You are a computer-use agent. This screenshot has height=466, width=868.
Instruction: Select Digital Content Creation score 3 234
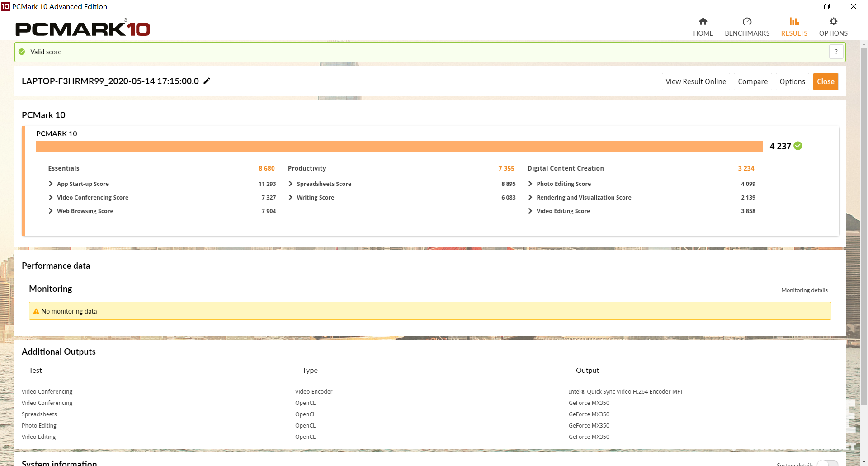click(x=746, y=168)
